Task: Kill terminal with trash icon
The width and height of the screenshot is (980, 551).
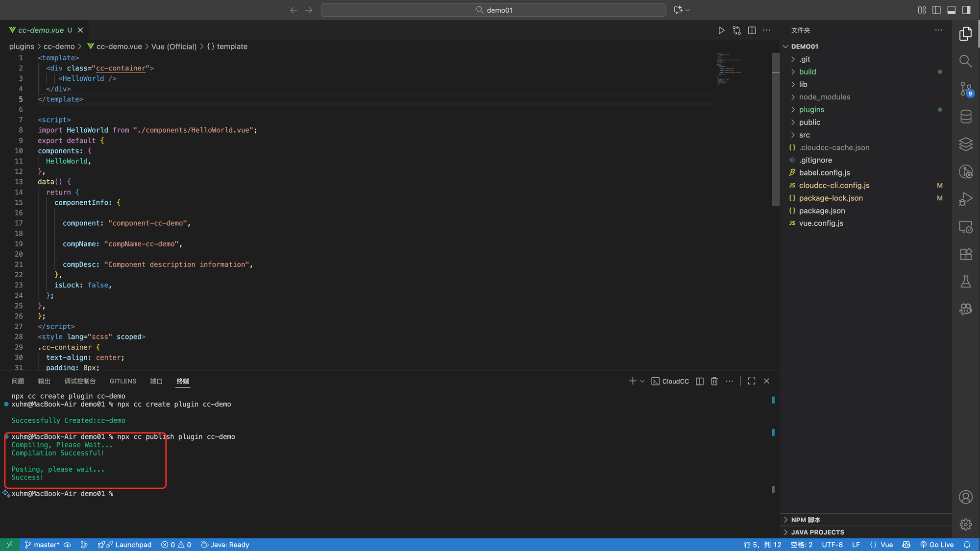Action: [714, 381]
